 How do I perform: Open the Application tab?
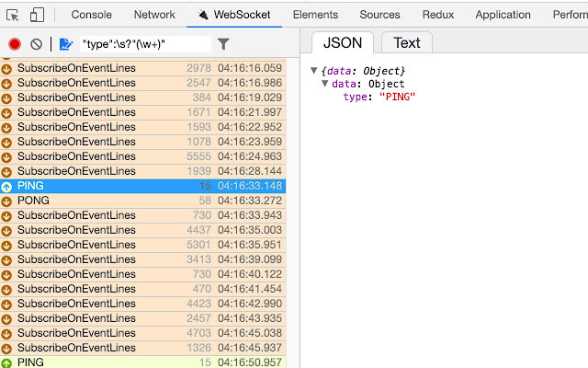coord(503,15)
